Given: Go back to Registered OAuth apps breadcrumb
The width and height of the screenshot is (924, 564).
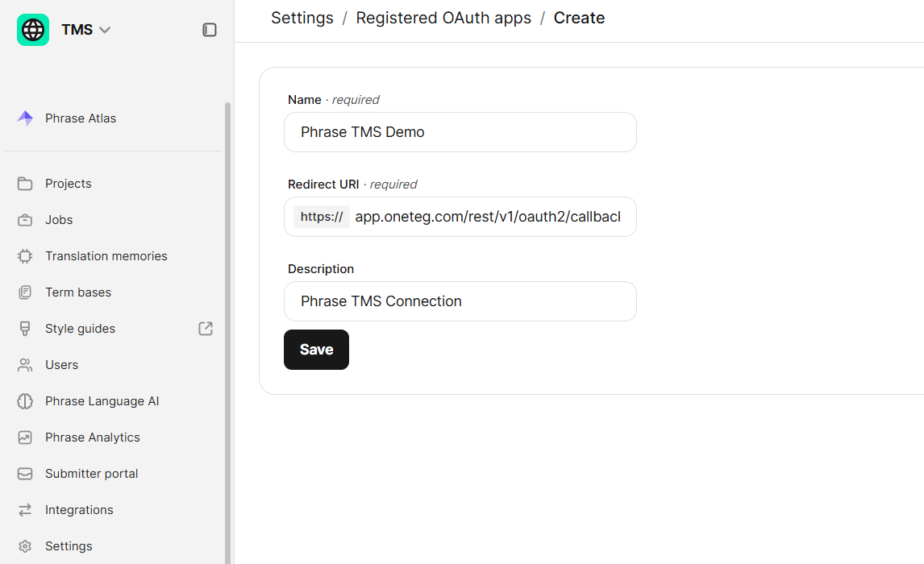Looking at the screenshot, I should tap(443, 19).
